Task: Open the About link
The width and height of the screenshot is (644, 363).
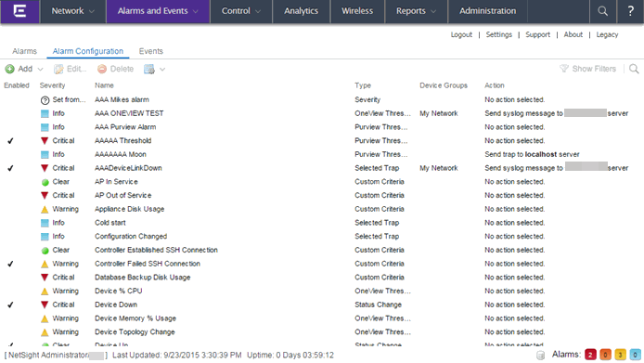Action: pyautogui.click(x=573, y=34)
